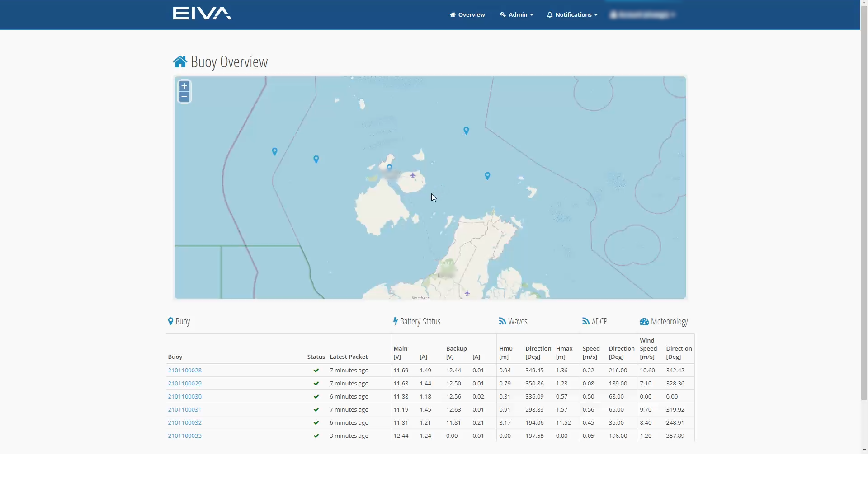Image resolution: width=868 pixels, height=488 pixels.
Task: Click the home icon beside Buoy Overview
Action: (180, 62)
